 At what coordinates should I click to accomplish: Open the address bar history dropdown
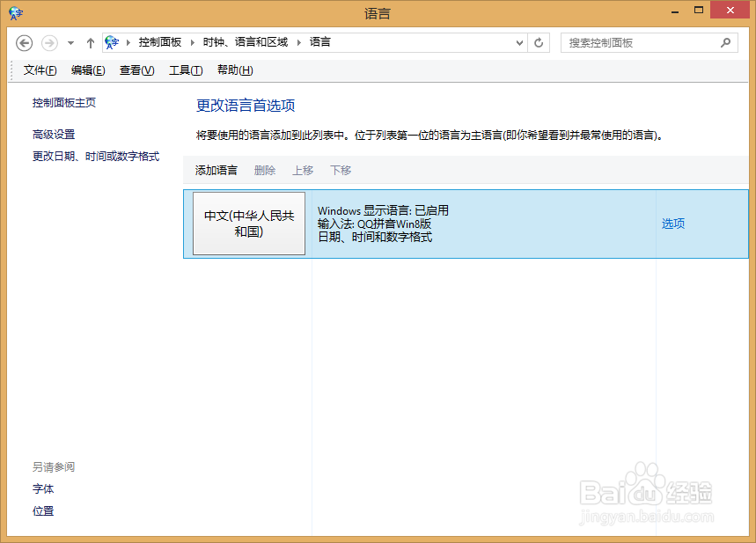point(519,43)
